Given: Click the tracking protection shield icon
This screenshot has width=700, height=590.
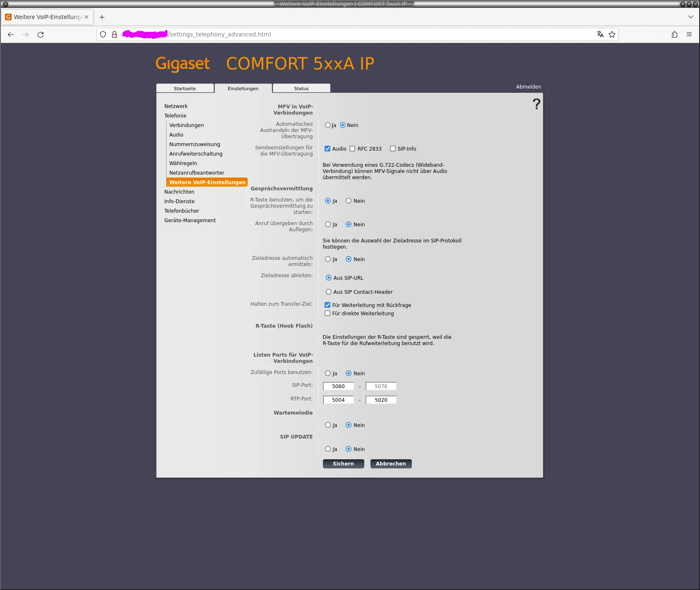Looking at the screenshot, I should point(103,34).
